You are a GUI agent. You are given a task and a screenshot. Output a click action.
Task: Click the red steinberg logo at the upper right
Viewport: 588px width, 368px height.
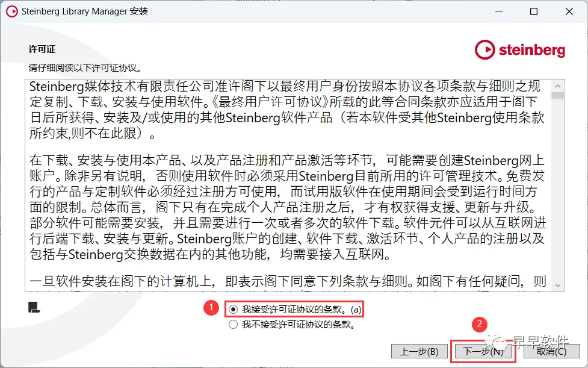click(520, 50)
